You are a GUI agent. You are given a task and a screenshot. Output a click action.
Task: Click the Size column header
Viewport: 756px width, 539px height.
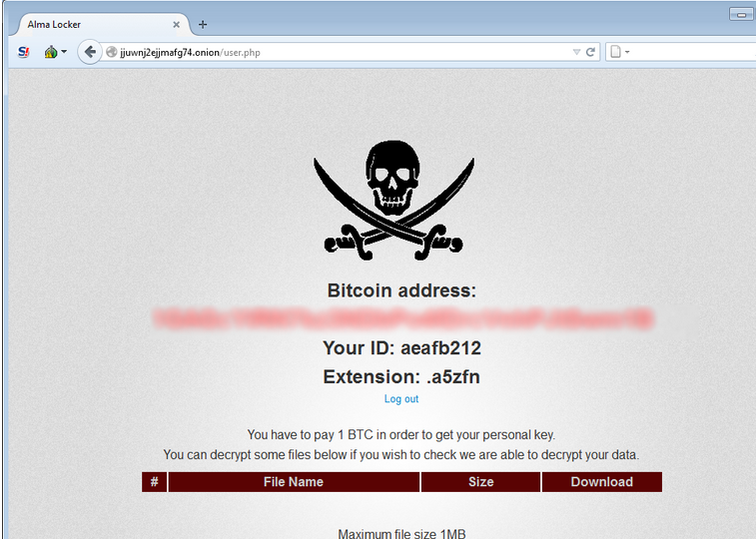pyautogui.click(x=480, y=482)
